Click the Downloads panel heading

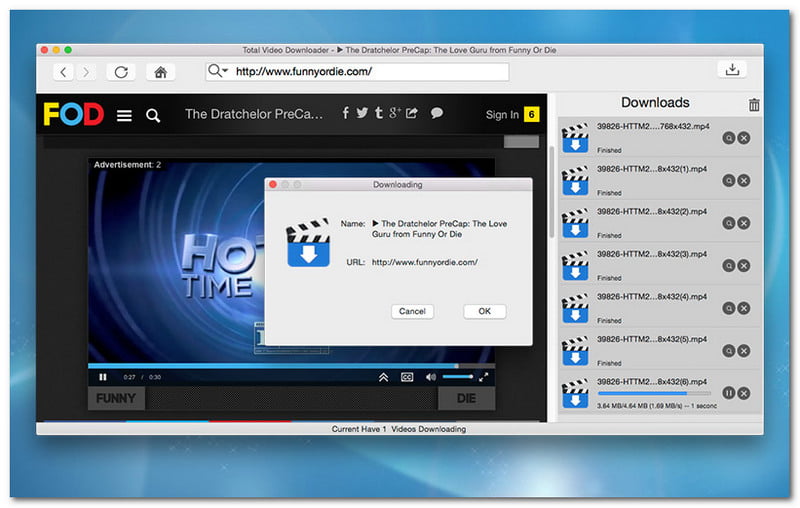655,103
